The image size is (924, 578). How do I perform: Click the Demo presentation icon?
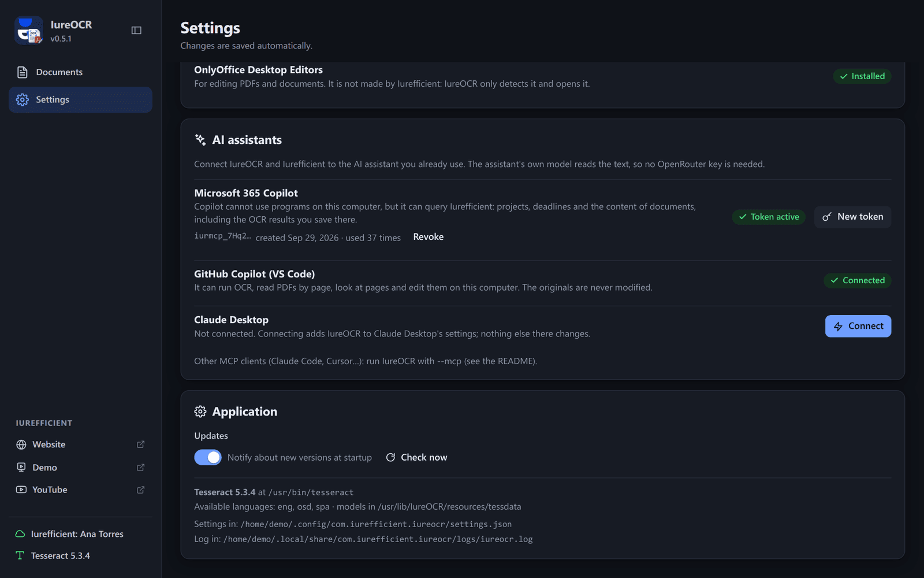[21, 467]
